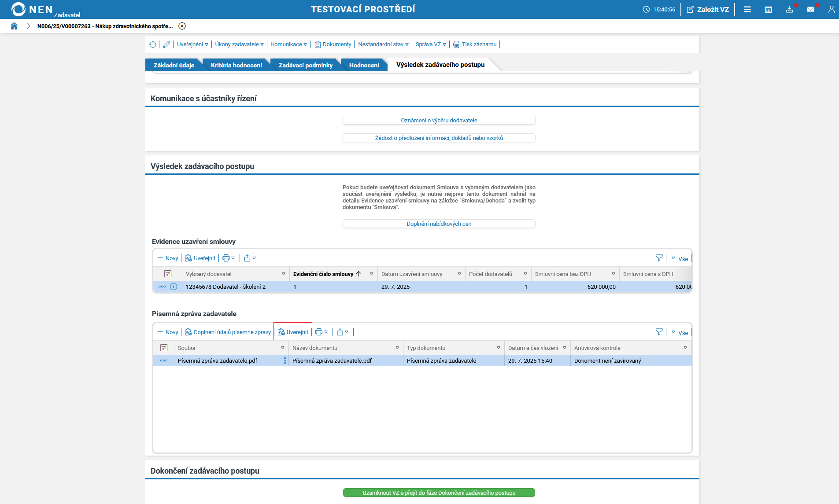Screen dimensions: 839x504
Task: Click the green Uzamknout VZ button
Action: 439,493
